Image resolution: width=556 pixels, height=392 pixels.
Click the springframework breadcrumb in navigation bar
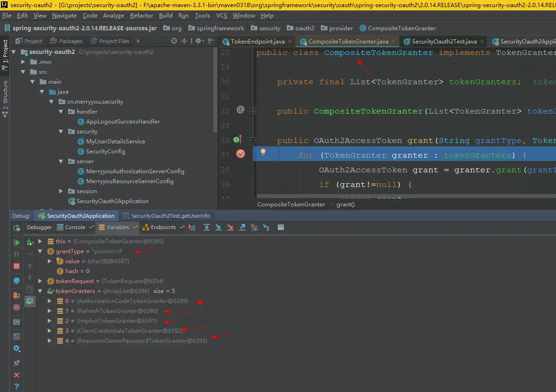tap(221, 28)
